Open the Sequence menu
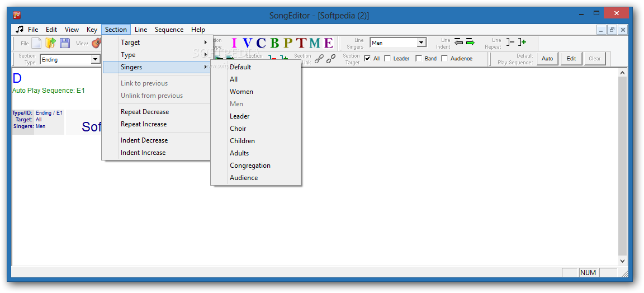 [x=169, y=30]
